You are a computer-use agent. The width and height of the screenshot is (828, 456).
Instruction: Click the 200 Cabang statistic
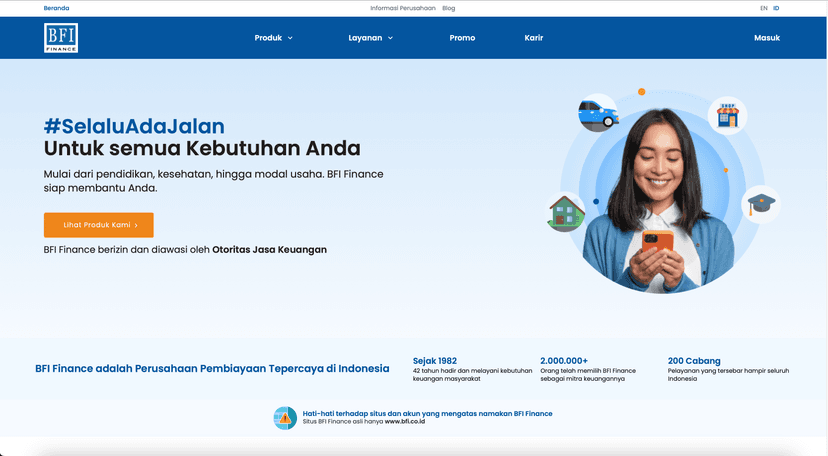728,369
